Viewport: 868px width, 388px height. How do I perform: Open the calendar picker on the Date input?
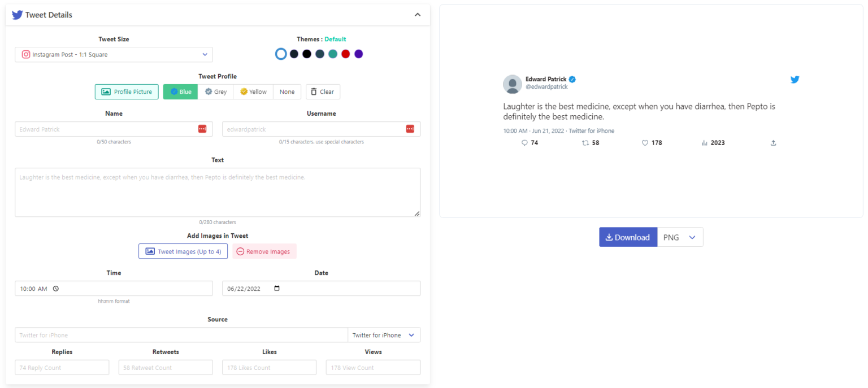click(x=276, y=288)
